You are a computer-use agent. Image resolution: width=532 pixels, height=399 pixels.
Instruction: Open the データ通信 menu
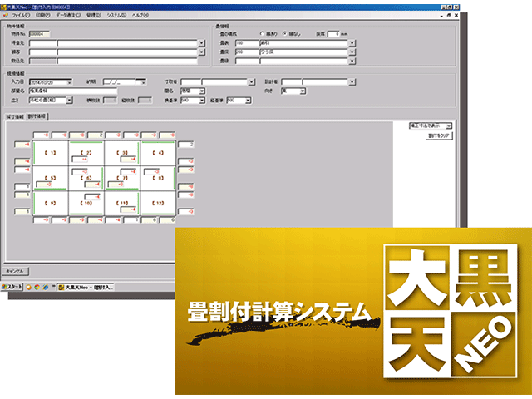(x=68, y=15)
